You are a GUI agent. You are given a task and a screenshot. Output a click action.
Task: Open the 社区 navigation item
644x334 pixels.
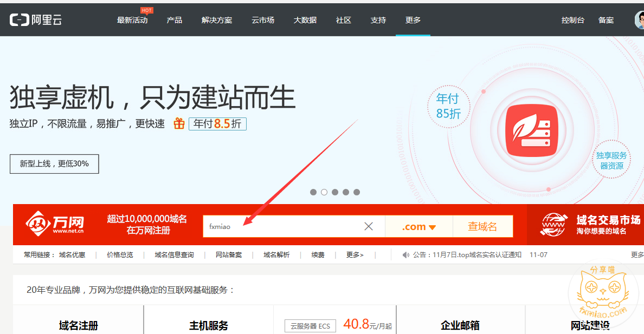pos(343,20)
